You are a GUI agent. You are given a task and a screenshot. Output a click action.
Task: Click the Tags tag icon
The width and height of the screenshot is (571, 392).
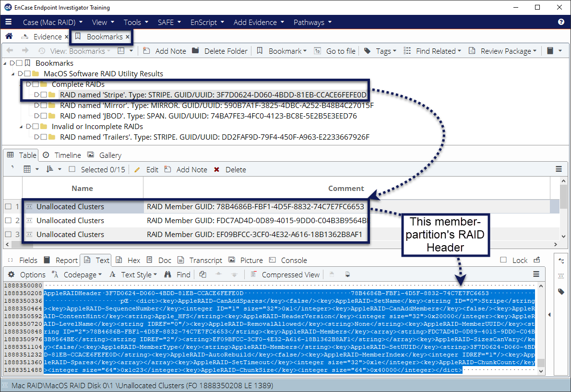368,50
